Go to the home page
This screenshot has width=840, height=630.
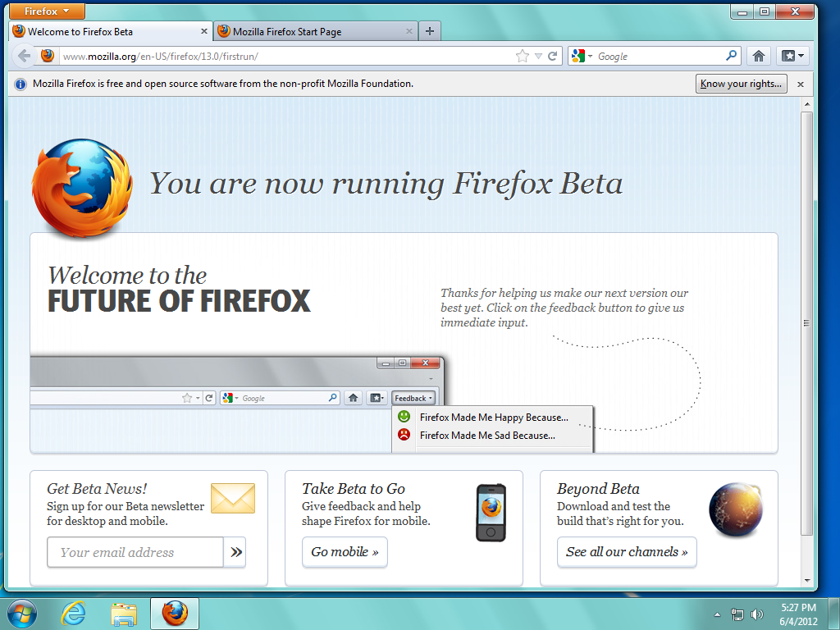(x=758, y=56)
